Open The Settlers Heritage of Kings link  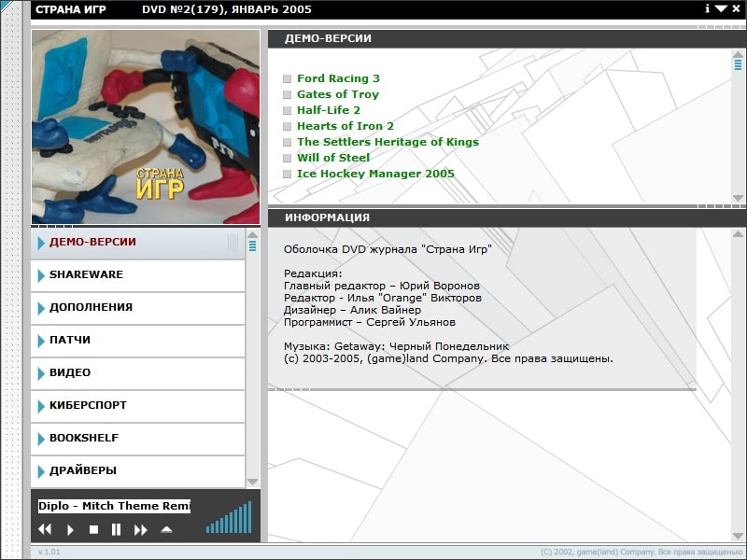pyautogui.click(x=388, y=142)
